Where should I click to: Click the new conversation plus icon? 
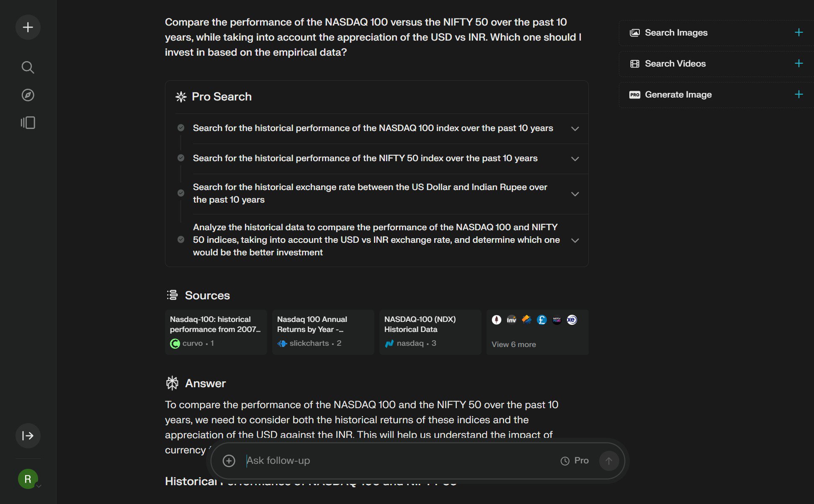tap(27, 27)
